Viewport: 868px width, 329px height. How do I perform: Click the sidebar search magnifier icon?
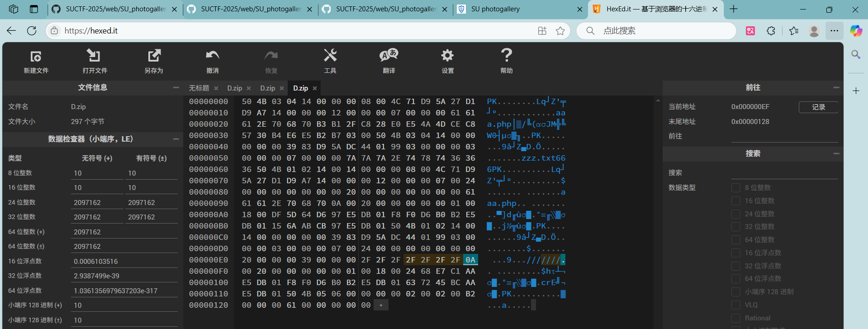pyautogui.click(x=856, y=55)
